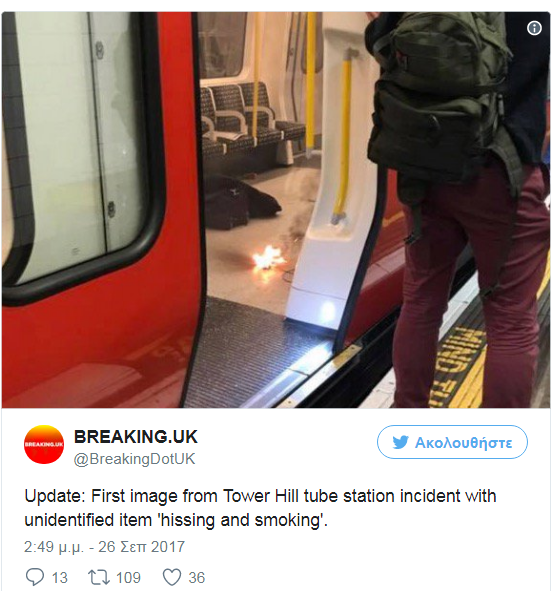Click the Twitter bird in the follow button
Image resolution: width=551 pixels, height=591 pixels.
tap(400, 442)
